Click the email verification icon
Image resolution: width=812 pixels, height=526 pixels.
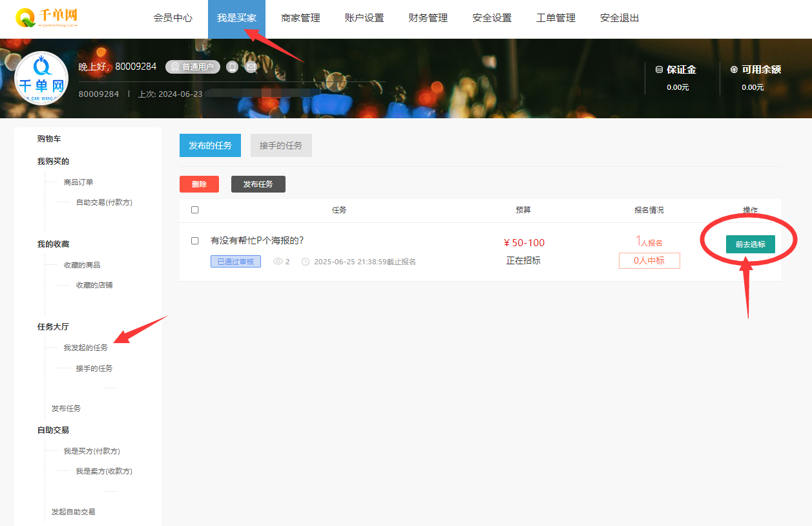tap(251, 67)
